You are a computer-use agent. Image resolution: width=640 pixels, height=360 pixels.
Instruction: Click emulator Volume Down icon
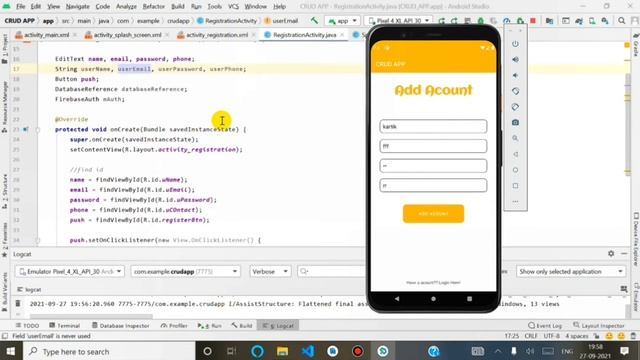[x=516, y=76]
